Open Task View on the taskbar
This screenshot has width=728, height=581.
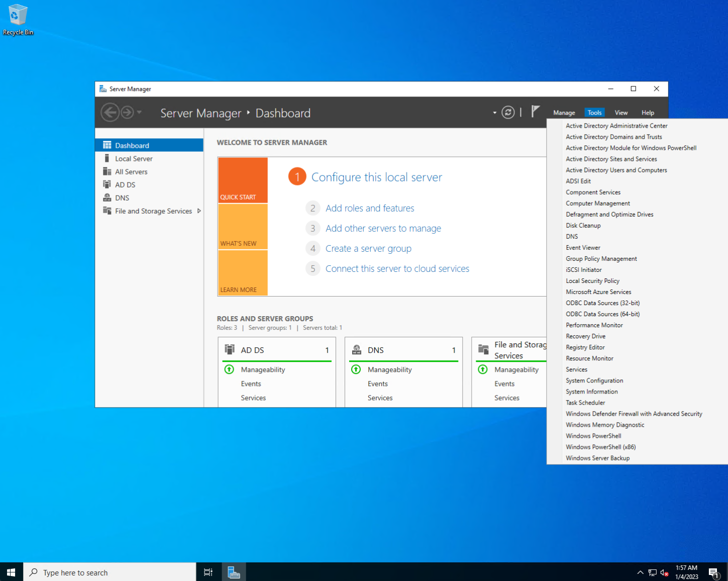pos(208,572)
